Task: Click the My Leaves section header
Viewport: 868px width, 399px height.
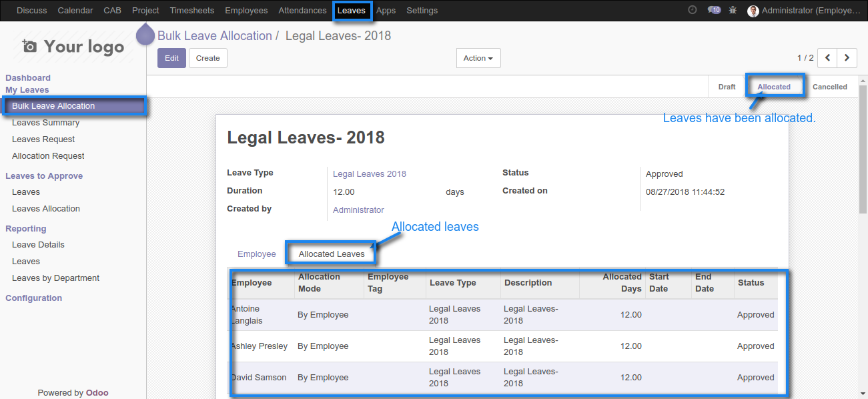Action: click(x=27, y=89)
